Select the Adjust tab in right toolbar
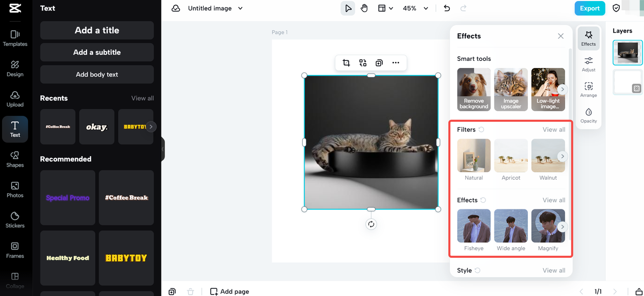Screen dimensions: 644x296 (589, 64)
